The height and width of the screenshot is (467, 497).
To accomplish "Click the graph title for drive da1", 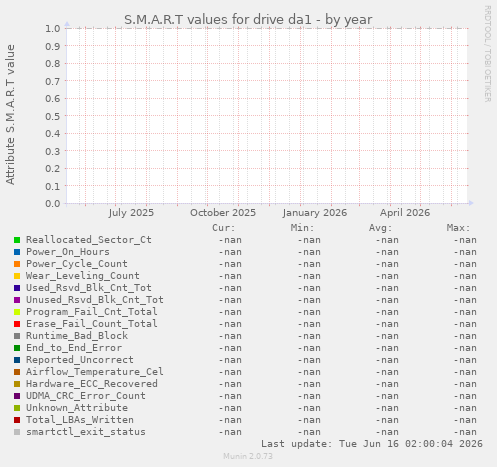I will pos(248,20).
